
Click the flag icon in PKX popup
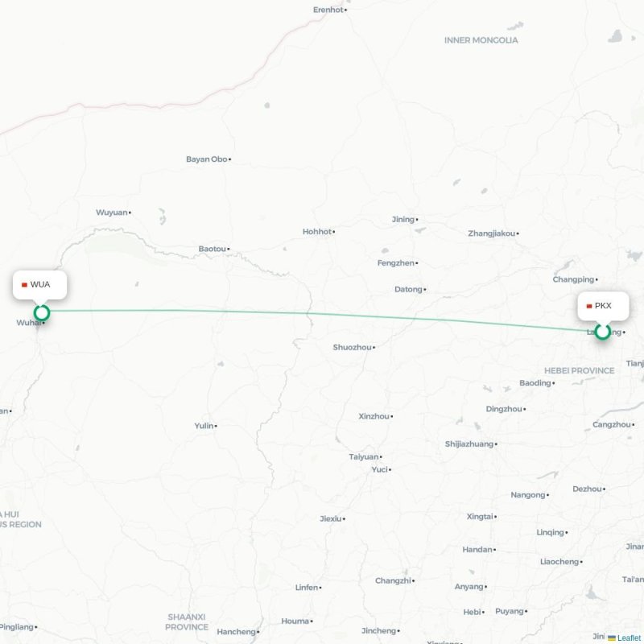[589, 306]
